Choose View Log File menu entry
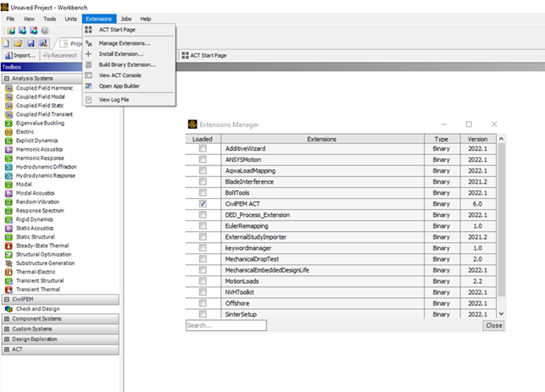545x392 pixels. point(130,100)
